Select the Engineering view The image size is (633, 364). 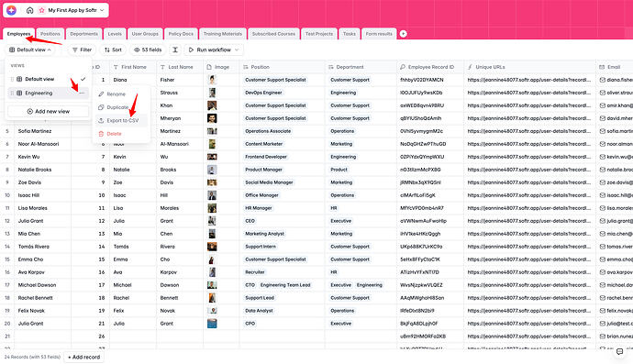(x=49, y=94)
